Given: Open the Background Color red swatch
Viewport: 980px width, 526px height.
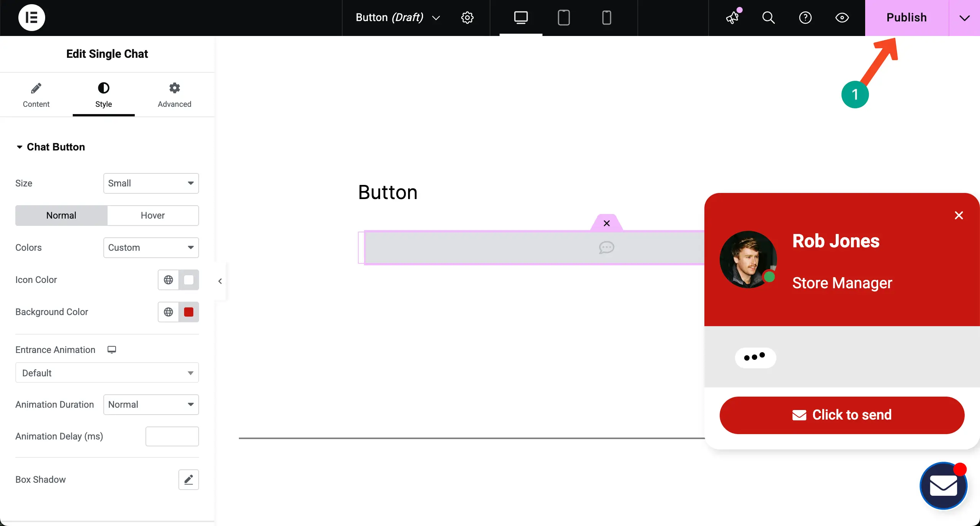Looking at the screenshot, I should pyautogui.click(x=189, y=312).
